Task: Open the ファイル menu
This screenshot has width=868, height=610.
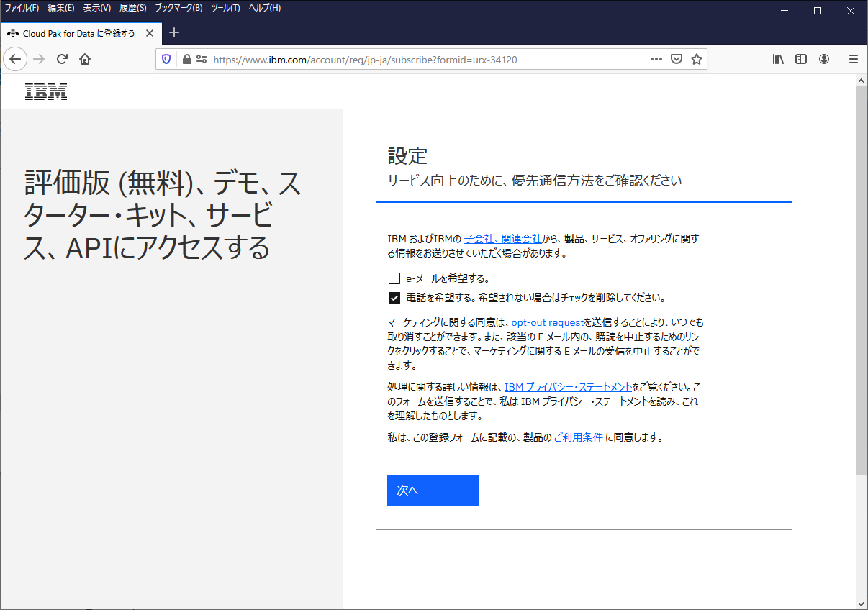Action: coord(22,8)
